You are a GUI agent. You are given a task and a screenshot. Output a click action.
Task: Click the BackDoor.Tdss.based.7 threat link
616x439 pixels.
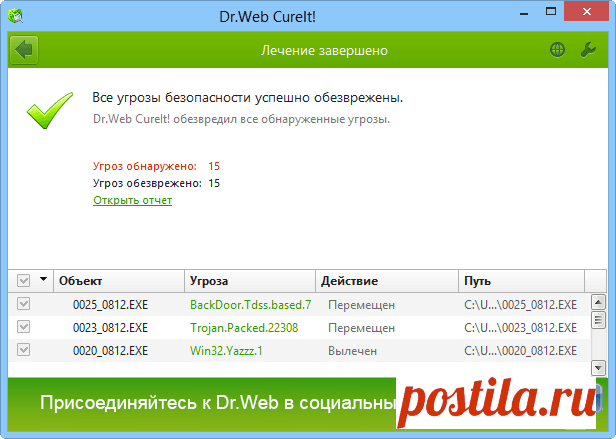(250, 304)
